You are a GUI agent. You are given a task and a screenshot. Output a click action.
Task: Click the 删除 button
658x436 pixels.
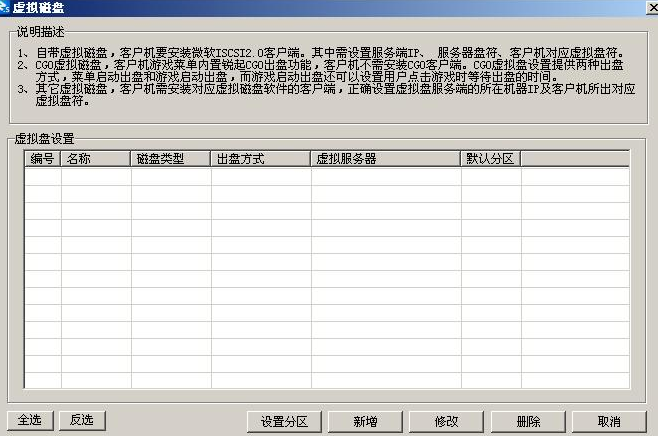click(x=528, y=421)
